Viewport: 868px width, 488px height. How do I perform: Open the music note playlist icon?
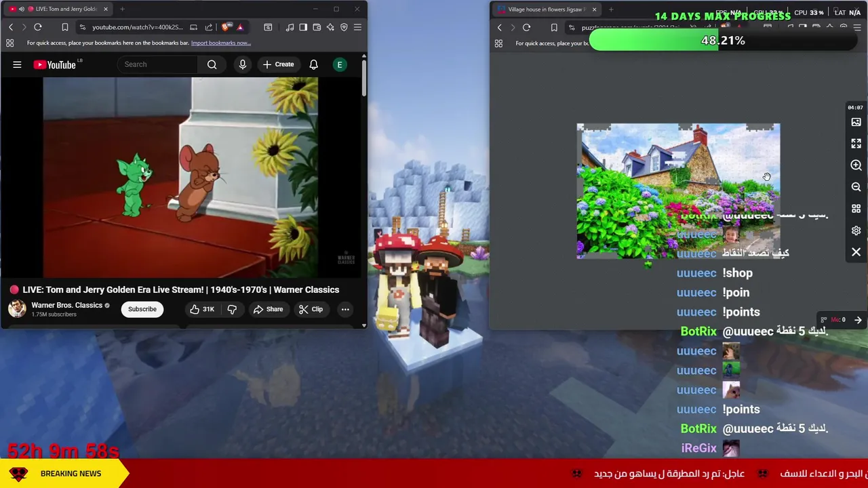[290, 27]
